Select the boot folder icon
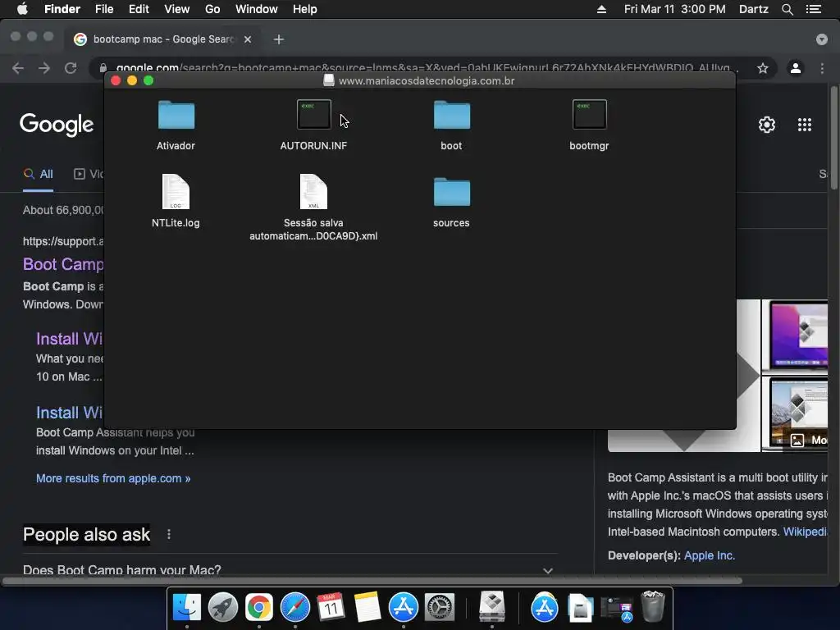The image size is (840, 630). [x=452, y=115]
